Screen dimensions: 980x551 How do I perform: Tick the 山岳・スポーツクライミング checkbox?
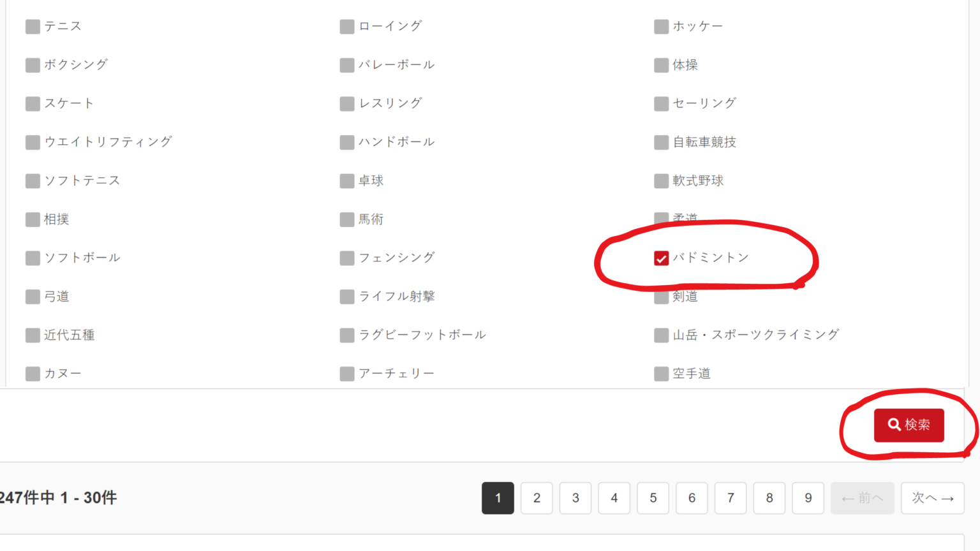661,335
